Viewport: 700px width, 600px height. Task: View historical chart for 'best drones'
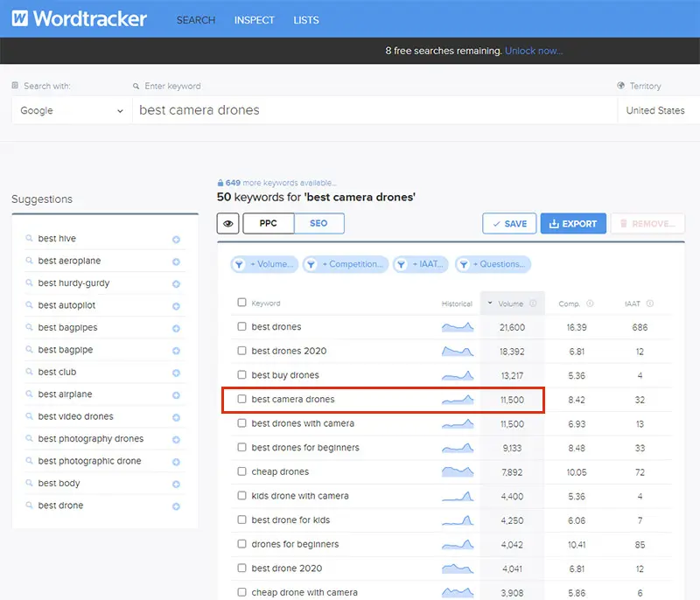click(458, 327)
